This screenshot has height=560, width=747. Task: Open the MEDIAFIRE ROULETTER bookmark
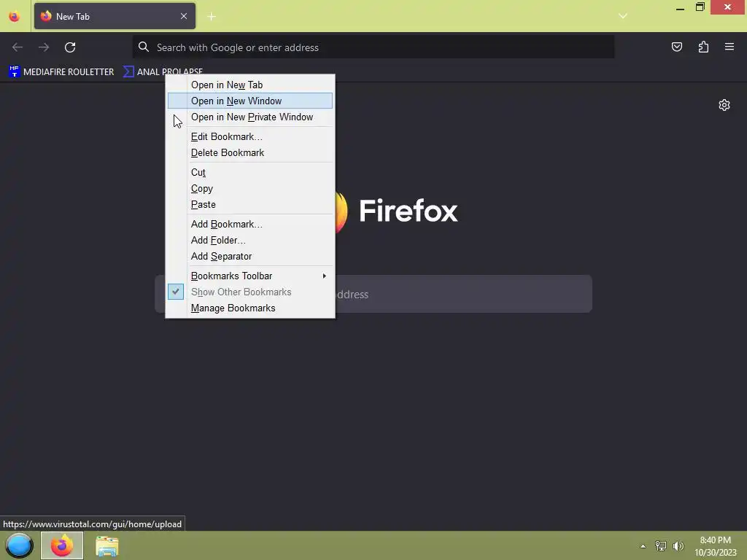click(62, 72)
